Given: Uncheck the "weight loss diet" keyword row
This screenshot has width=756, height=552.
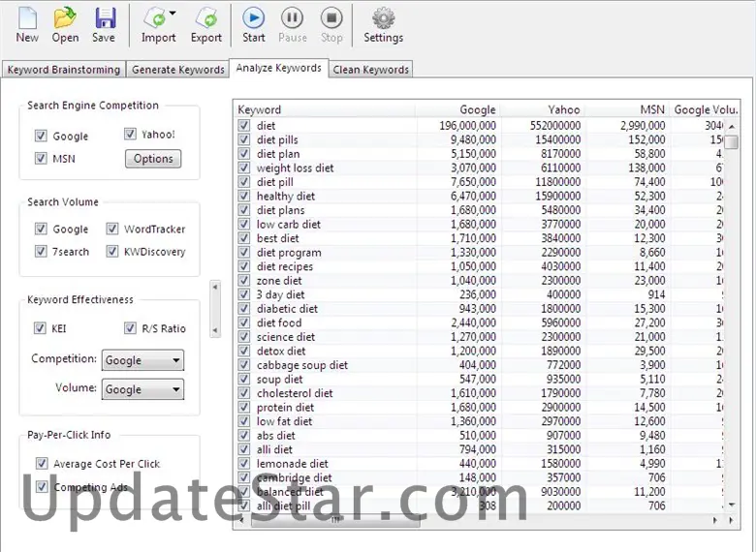Looking at the screenshot, I should 244,169.
